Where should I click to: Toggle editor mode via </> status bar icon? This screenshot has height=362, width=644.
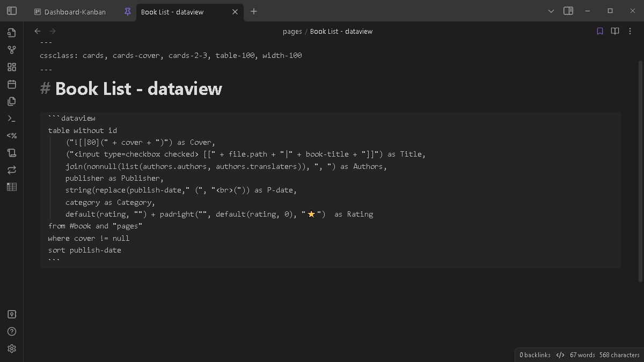[560, 354]
